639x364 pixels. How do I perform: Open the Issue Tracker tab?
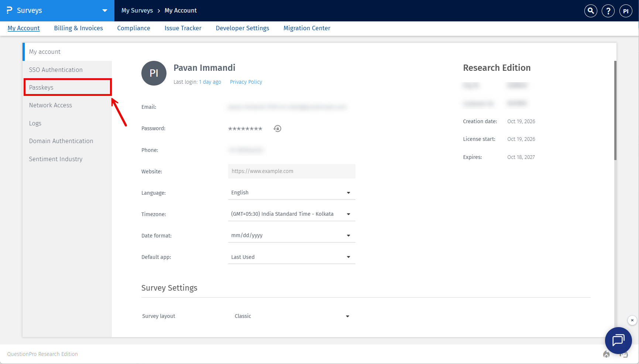pos(183,28)
